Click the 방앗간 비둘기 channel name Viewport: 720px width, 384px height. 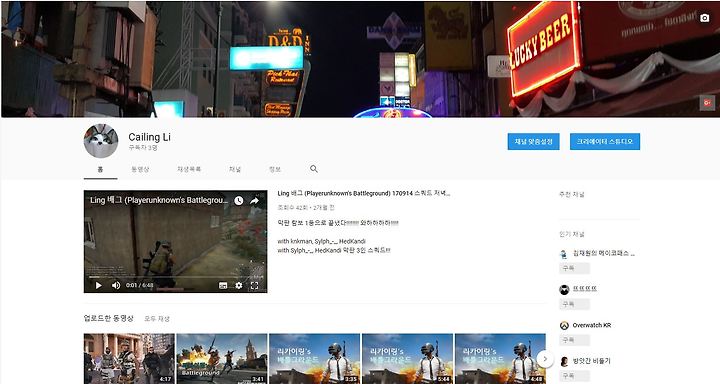pyautogui.click(x=591, y=361)
